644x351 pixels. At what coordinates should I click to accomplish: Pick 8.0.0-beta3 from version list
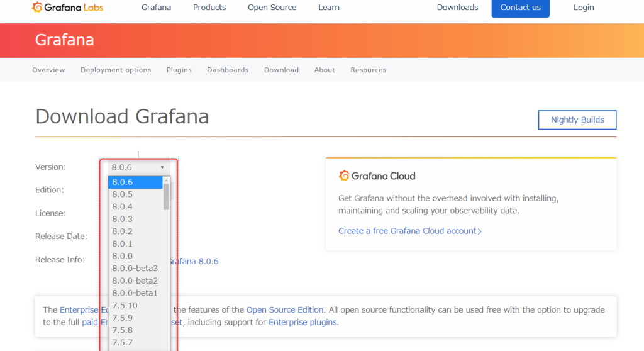pyautogui.click(x=135, y=269)
